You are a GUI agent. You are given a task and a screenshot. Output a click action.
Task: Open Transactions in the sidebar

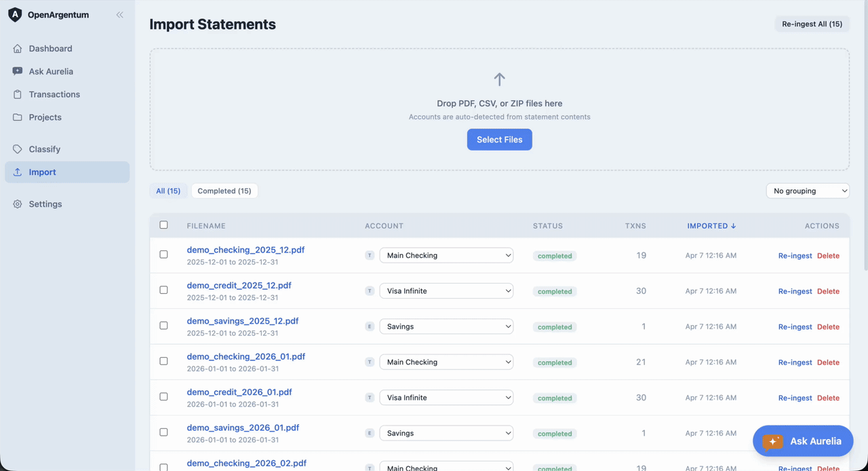pos(67,94)
